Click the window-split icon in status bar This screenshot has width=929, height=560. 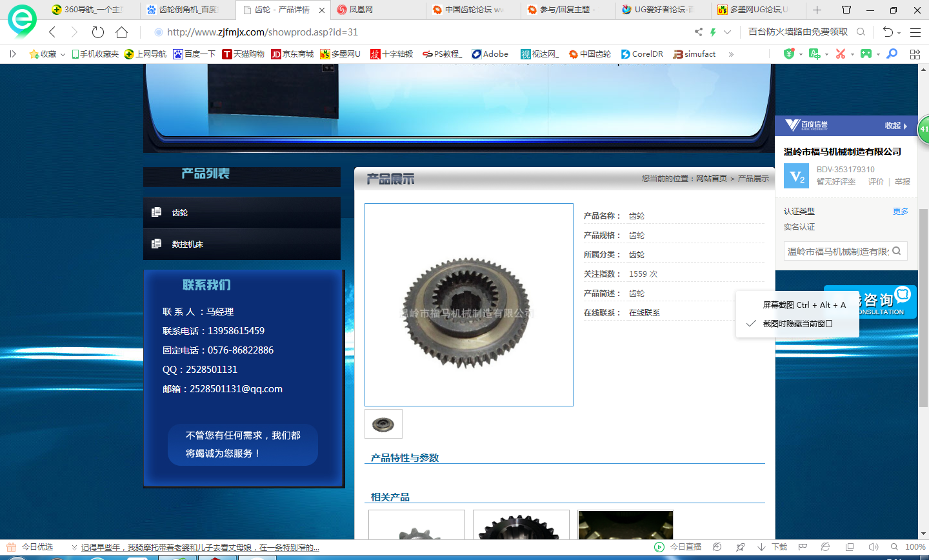tap(850, 547)
